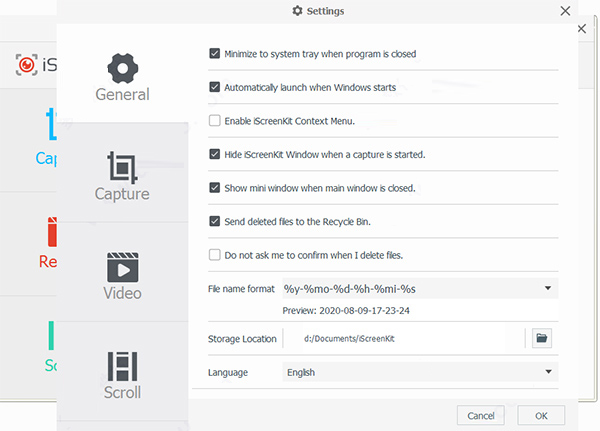Confirm settings with OK button
The height and width of the screenshot is (431, 600).
click(541, 416)
